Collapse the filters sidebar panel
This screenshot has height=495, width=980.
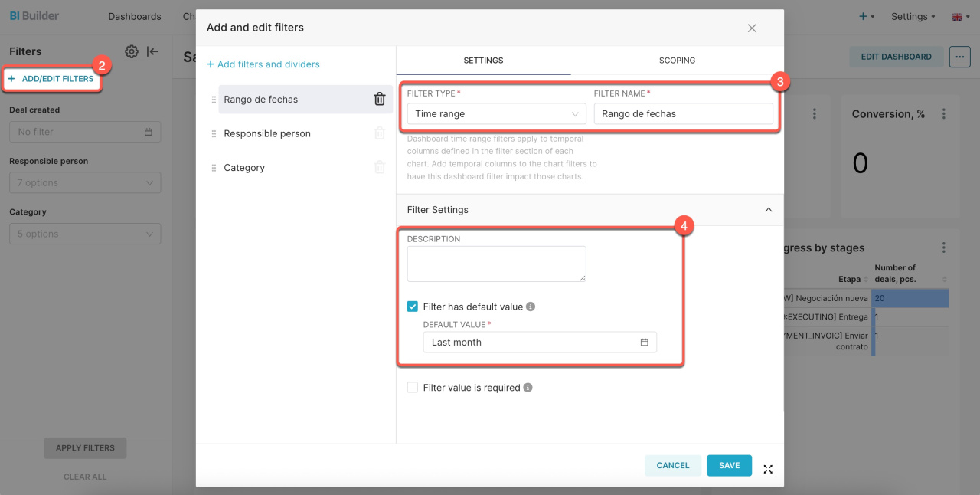tap(153, 51)
